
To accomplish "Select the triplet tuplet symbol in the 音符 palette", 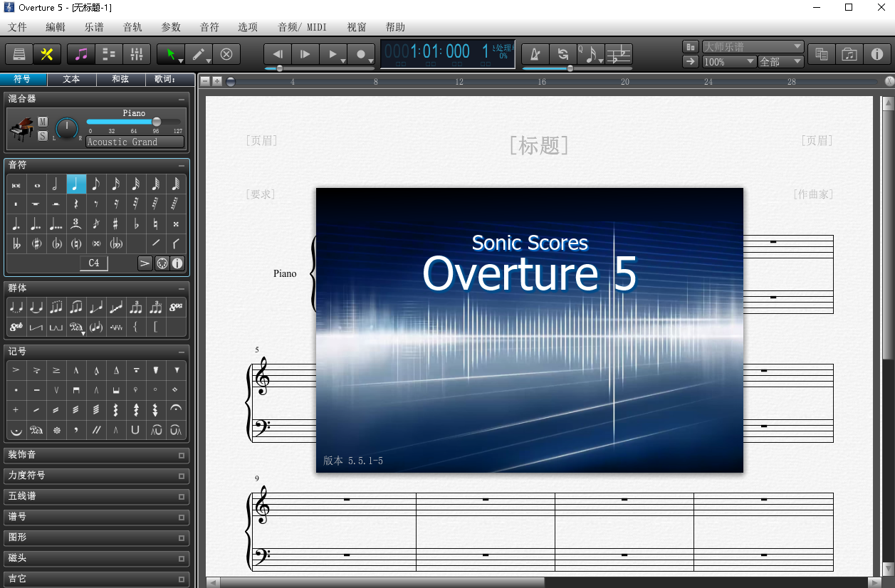I will [76, 224].
